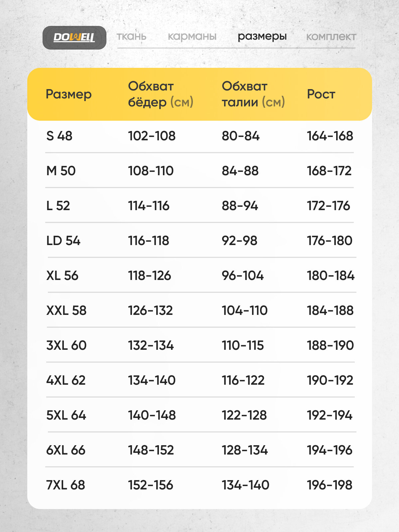Click hip value 114-116 for L 52
This screenshot has height=532, width=399.
149,205
